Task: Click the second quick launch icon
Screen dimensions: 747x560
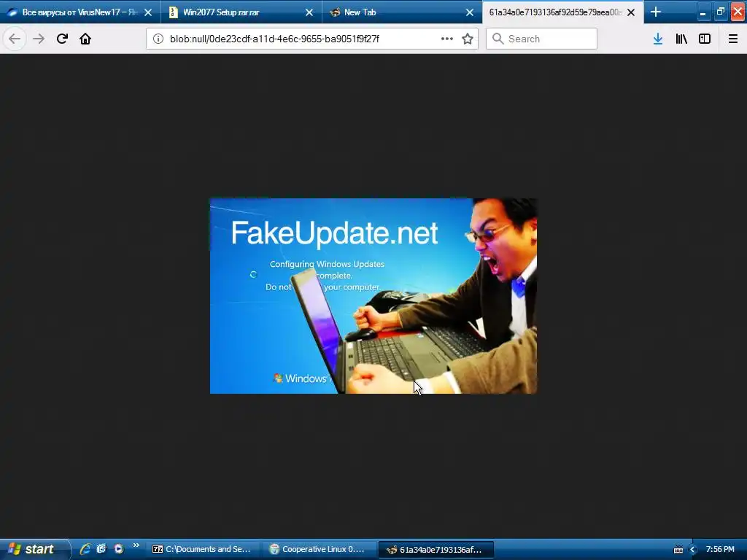Action: click(x=101, y=549)
